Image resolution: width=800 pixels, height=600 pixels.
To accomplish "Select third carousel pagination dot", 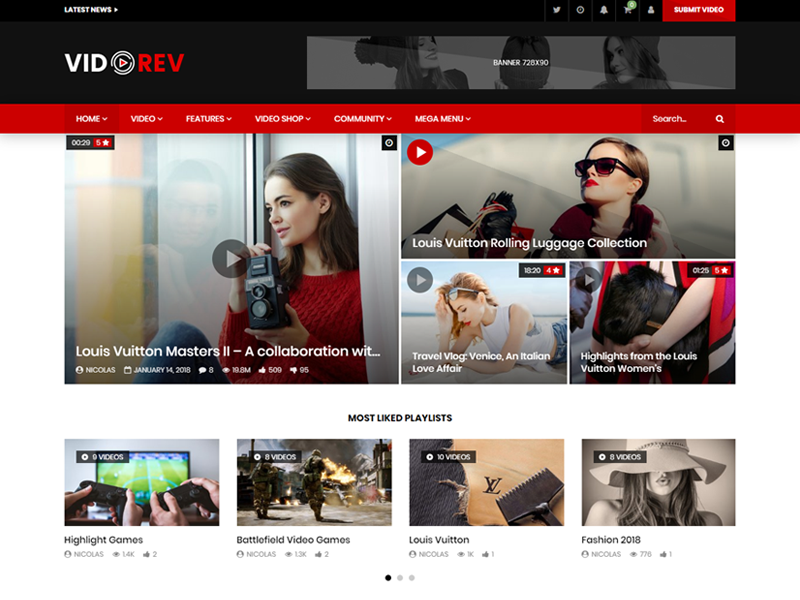I will point(412,578).
